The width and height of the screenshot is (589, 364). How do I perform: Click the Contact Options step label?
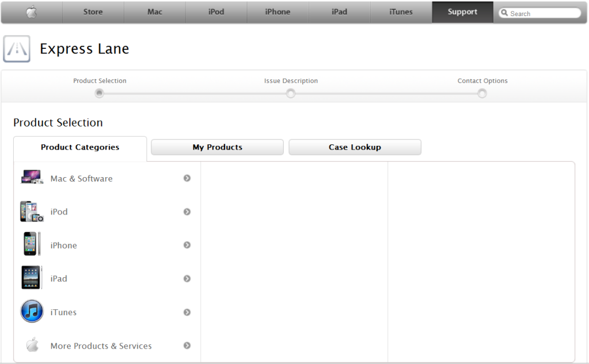click(482, 81)
